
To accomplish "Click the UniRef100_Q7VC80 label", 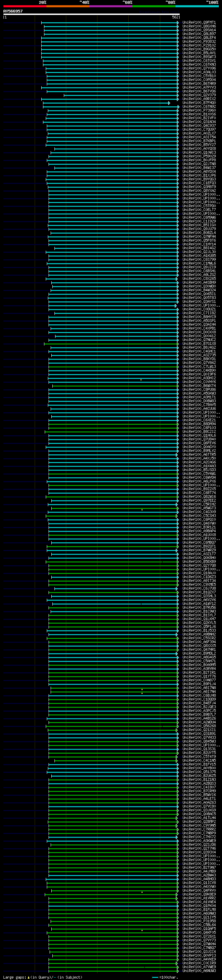I will click(199, 806).
